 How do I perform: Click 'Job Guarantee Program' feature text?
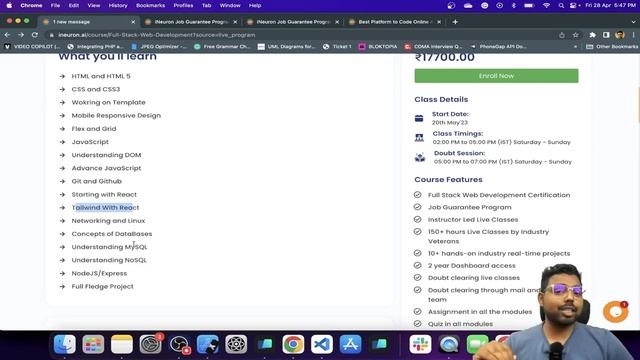[x=469, y=207]
